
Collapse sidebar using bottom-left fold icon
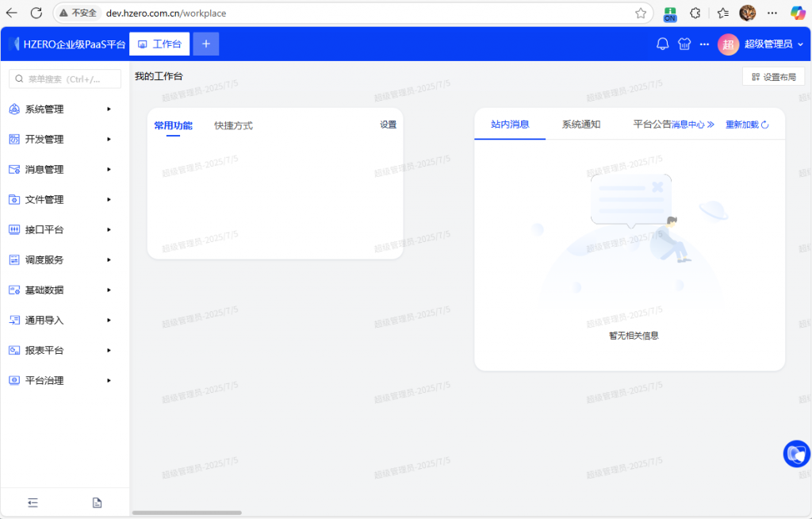pyautogui.click(x=33, y=502)
